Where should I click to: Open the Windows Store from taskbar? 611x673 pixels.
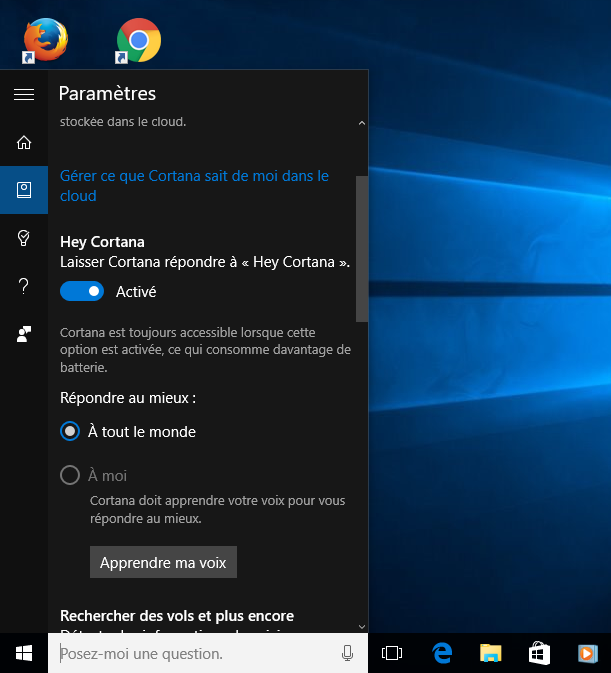click(539, 653)
